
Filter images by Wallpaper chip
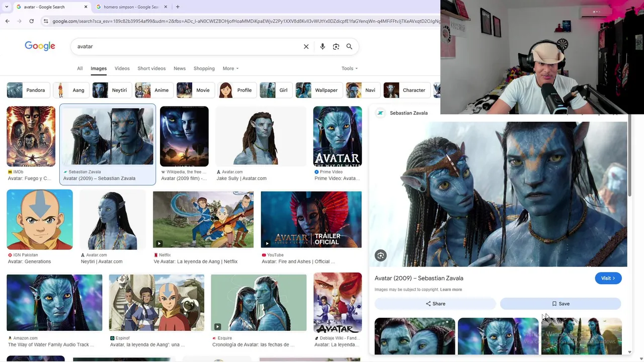(319, 90)
